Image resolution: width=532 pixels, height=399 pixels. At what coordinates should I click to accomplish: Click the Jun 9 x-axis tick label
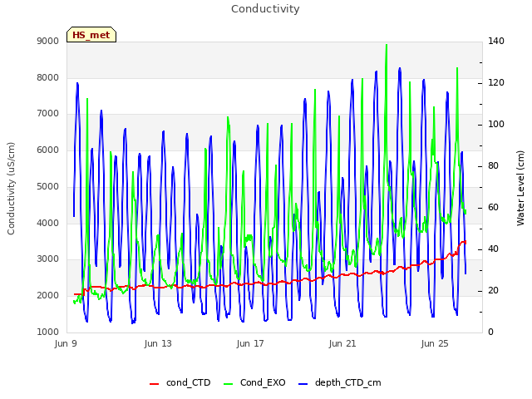click(66, 343)
